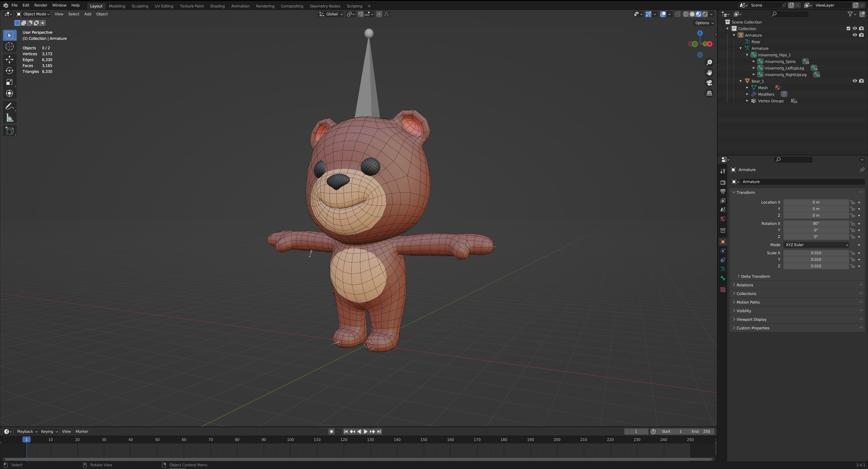
Task: Hide Bear_1 object with eye icon
Action: click(x=854, y=81)
